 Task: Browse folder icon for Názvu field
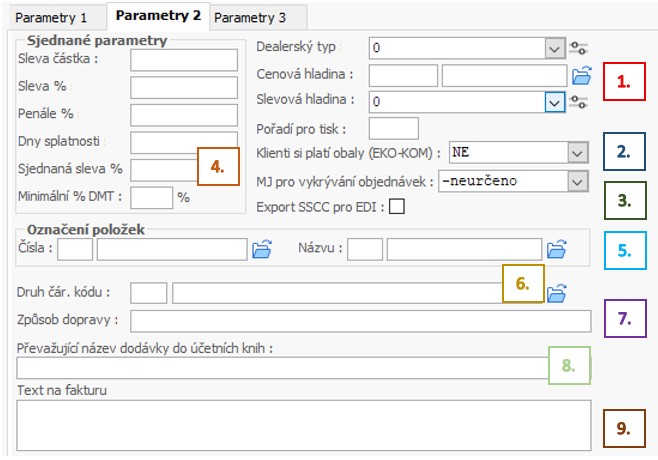pyautogui.click(x=556, y=249)
